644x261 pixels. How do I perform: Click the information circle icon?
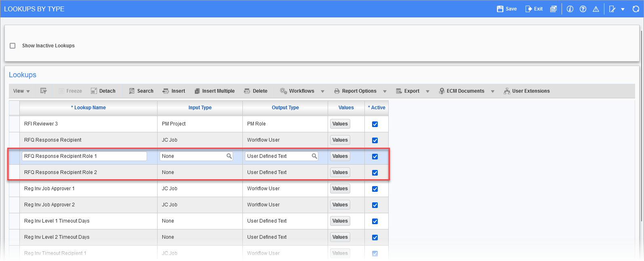570,9
